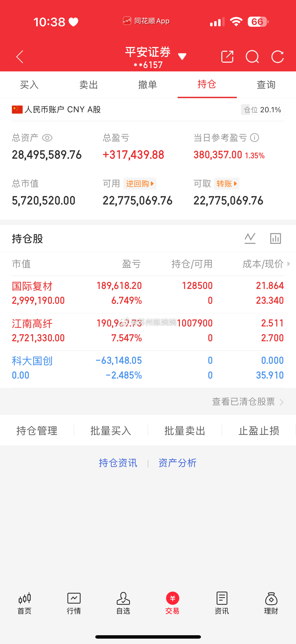The width and height of the screenshot is (296, 644).
Task: Open the 查询 tab
Action: (x=266, y=85)
